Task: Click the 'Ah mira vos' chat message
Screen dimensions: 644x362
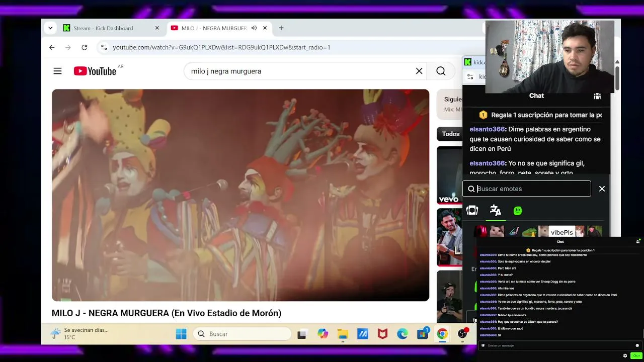Action: [507, 288]
